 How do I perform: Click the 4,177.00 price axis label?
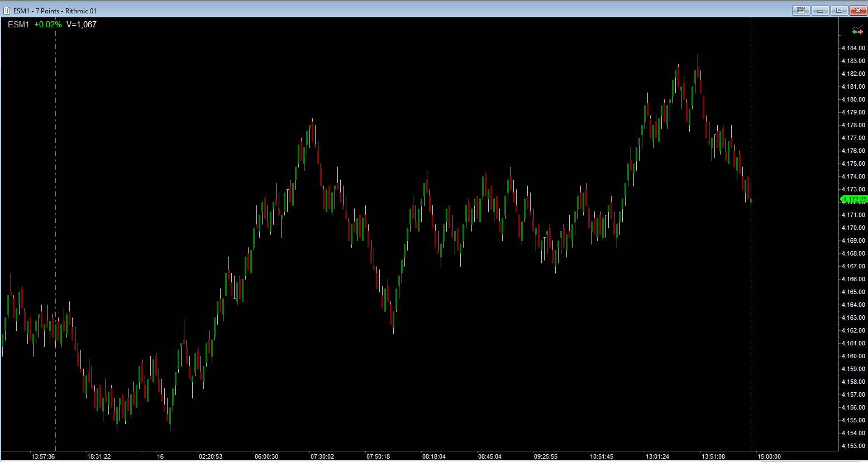pos(853,138)
